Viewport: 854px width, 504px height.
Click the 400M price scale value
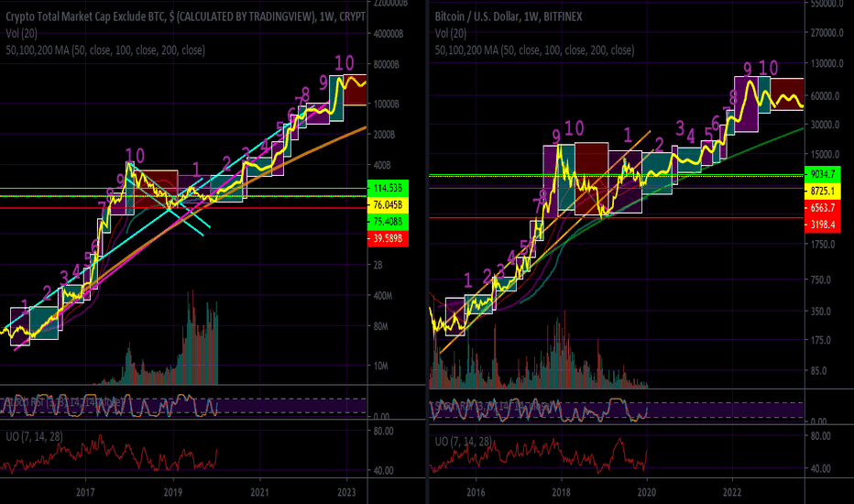coord(383,296)
